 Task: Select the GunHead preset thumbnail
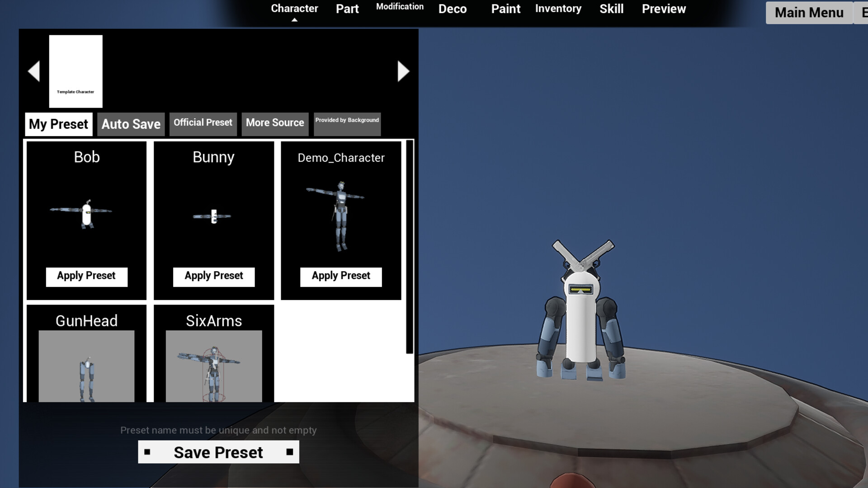86,367
